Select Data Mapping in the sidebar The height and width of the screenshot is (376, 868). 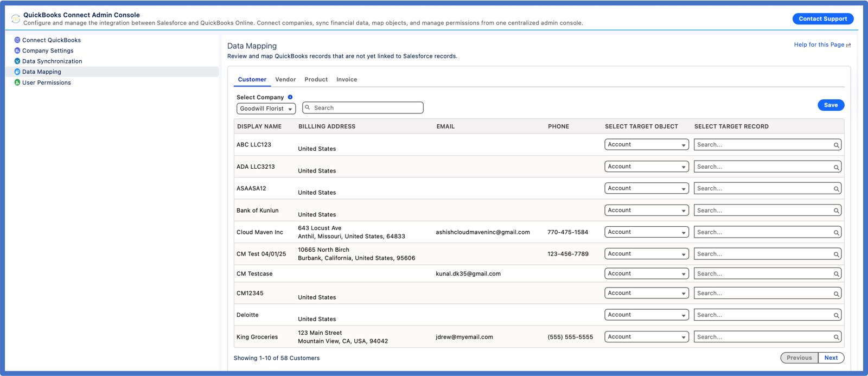pos(112,72)
